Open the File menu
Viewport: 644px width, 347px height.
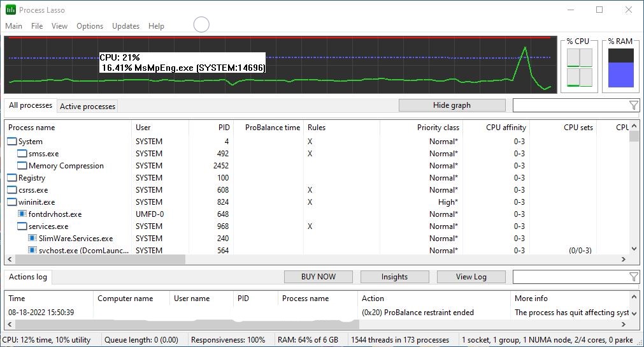pyautogui.click(x=37, y=26)
